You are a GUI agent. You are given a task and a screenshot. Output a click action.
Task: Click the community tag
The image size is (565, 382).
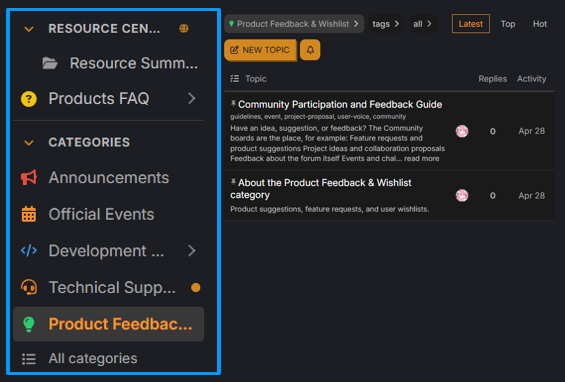(389, 116)
